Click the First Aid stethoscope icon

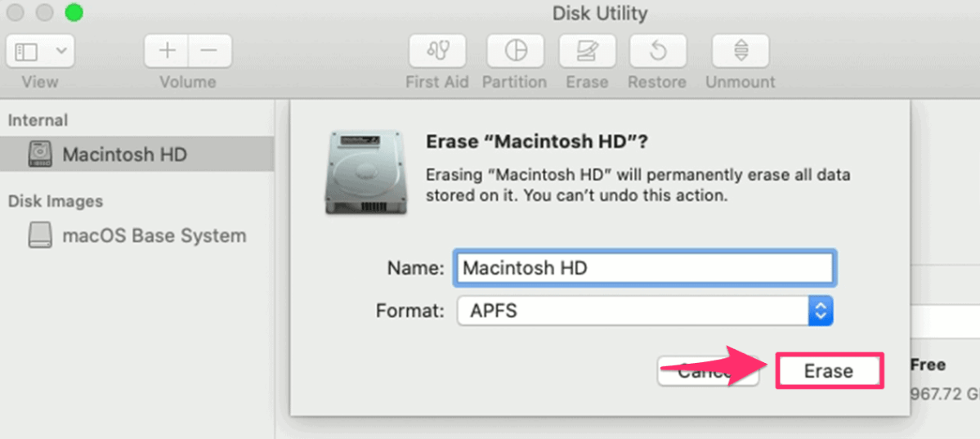[x=437, y=51]
